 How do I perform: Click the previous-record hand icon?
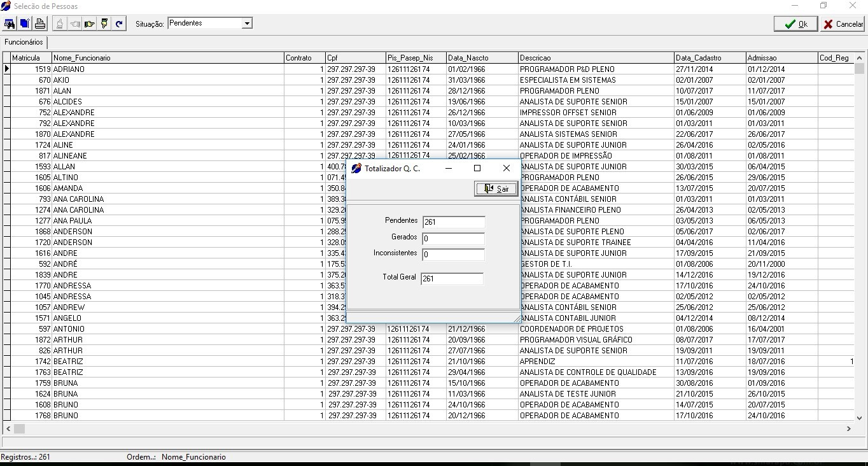tap(74, 24)
